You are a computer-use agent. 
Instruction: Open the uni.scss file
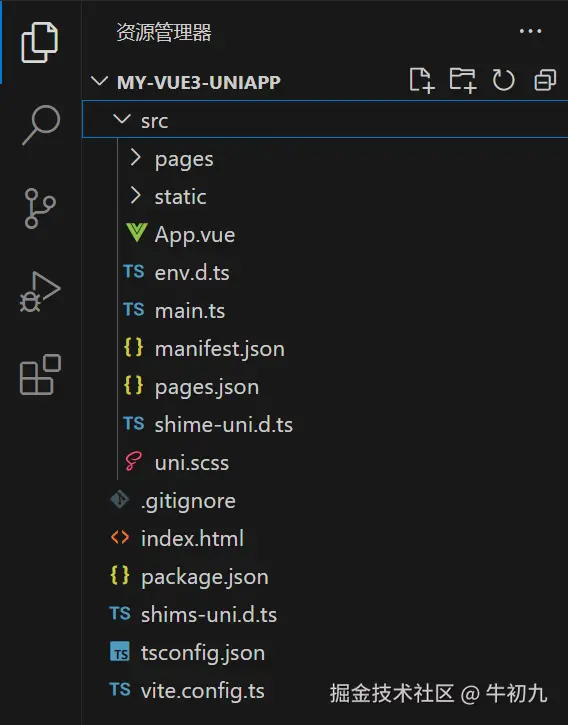[192, 463]
